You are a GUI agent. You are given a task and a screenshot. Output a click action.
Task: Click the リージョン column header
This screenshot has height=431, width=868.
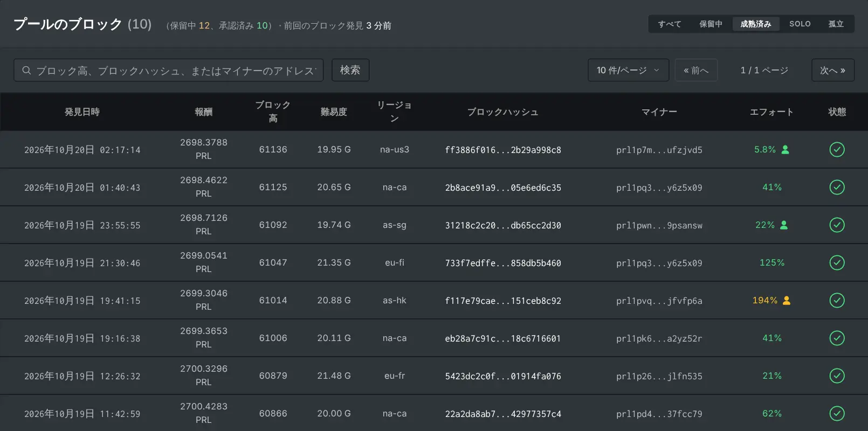(394, 112)
